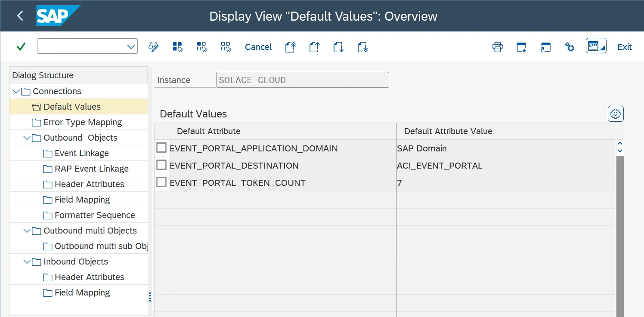
Task: Tick EVENT_PORTAL_APPLICATION_DOMAIN row checkbox
Action: (161, 148)
